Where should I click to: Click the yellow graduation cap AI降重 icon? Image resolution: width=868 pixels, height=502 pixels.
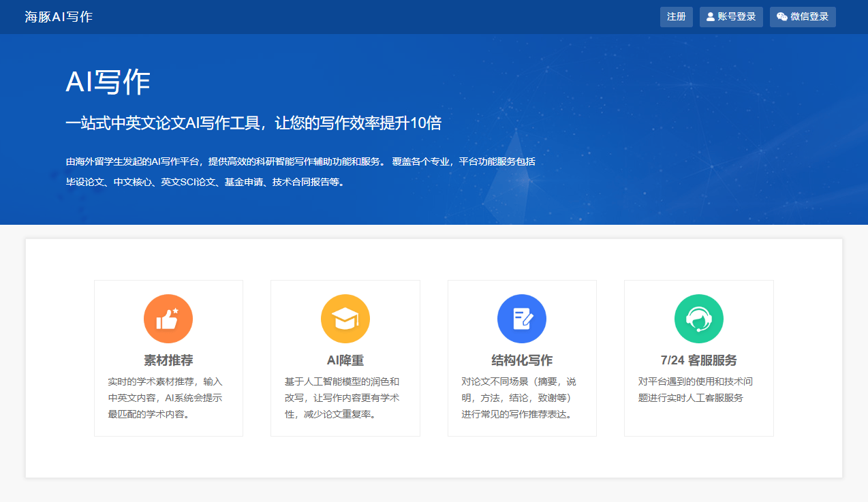345,319
